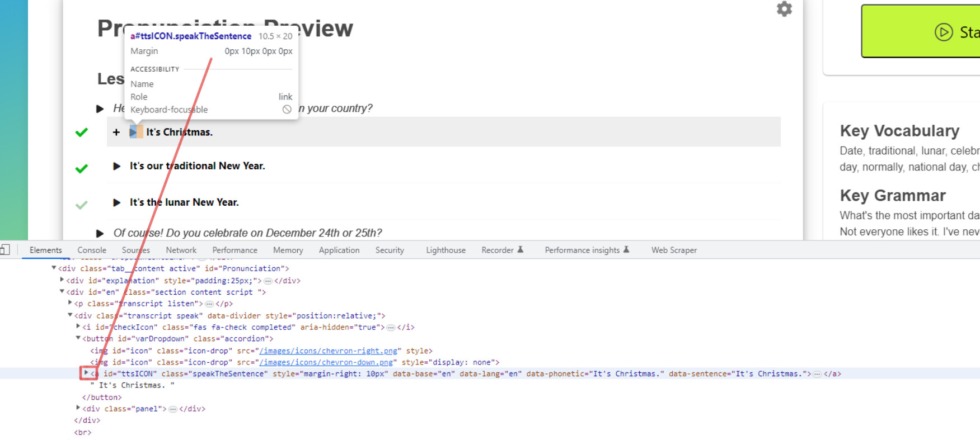
Task: Click play triangle for "It's the lunar New Year."
Action: click(x=116, y=202)
